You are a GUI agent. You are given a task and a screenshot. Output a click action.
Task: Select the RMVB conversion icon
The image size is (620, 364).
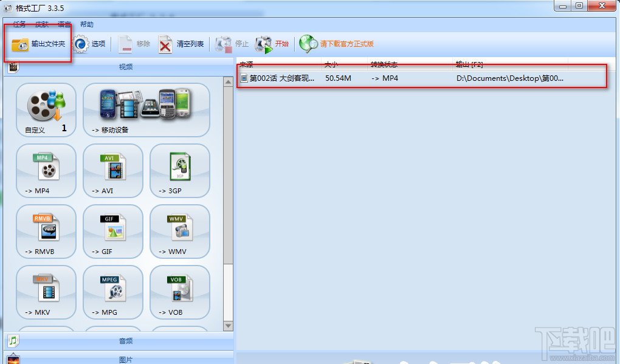point(46,232)
